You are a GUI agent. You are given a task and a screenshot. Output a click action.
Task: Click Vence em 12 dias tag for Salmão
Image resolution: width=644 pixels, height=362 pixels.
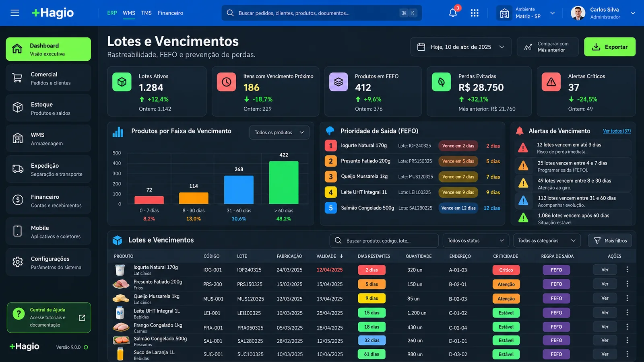pyautogui.click(x=458, y=208)
